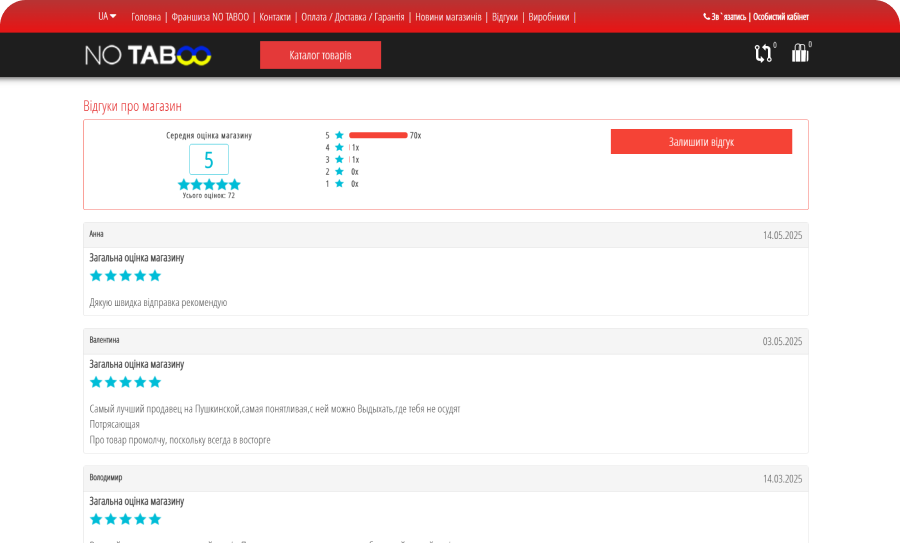
Task: Click the 1-star rating row star
Action: click(339, 184)
